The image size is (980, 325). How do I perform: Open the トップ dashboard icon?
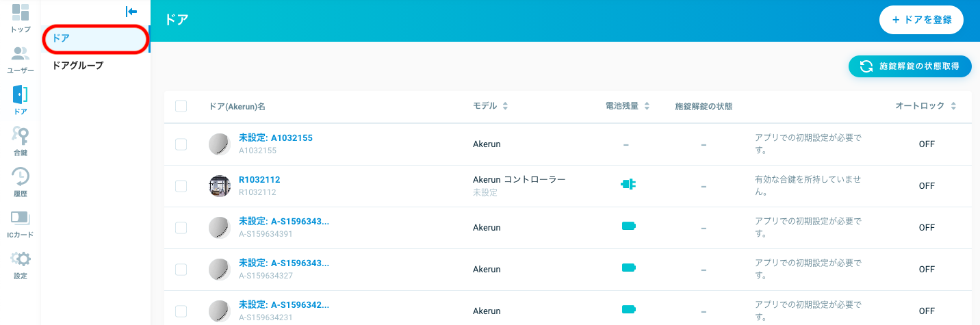pyautogui.click(x=21, y=18)
